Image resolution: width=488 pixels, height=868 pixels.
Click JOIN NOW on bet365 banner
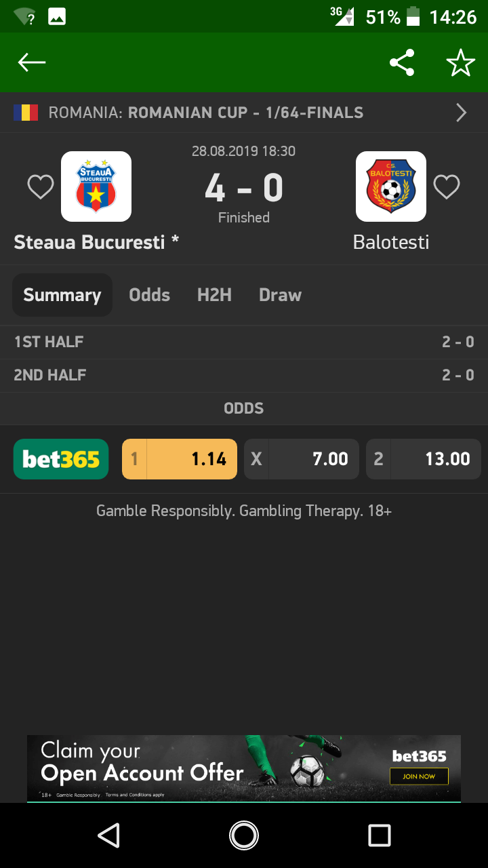click(x=419, y=776)
